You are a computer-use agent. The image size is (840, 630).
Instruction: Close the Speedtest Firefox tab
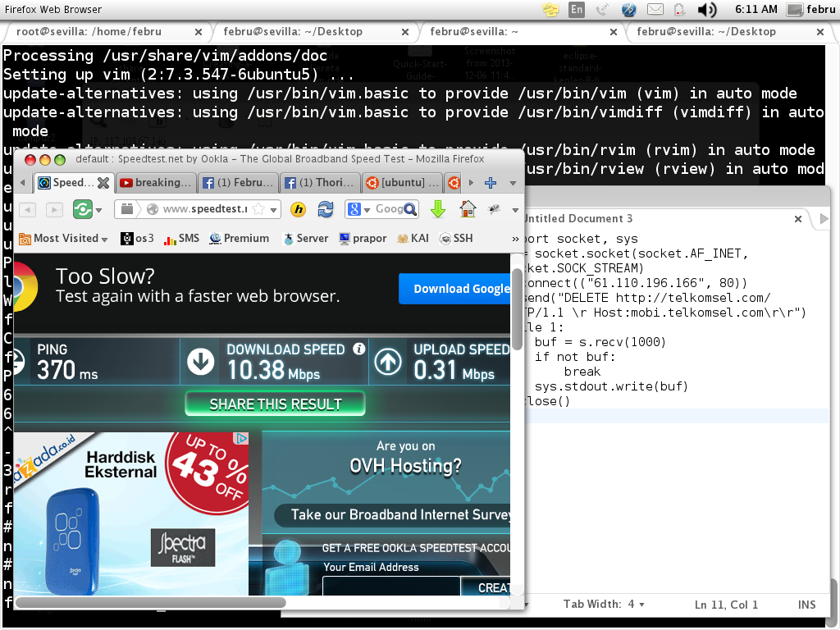103,183
